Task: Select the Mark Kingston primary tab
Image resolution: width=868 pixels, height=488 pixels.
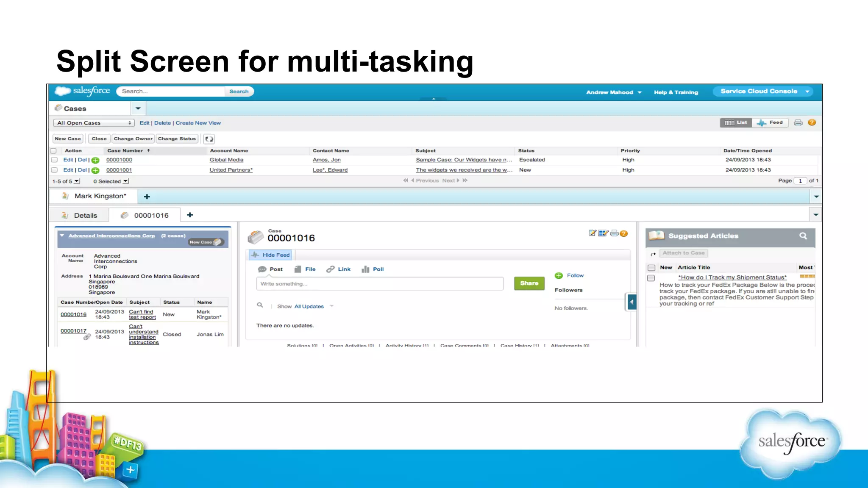Action: click(94, 196)
